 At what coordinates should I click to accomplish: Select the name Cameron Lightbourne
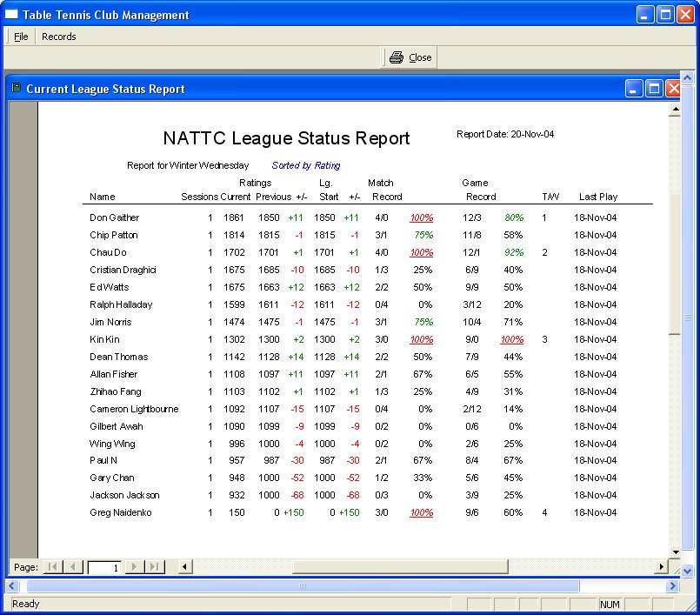[134, 409]
